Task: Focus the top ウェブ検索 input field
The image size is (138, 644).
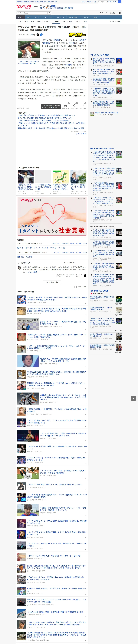Action: 102,2
